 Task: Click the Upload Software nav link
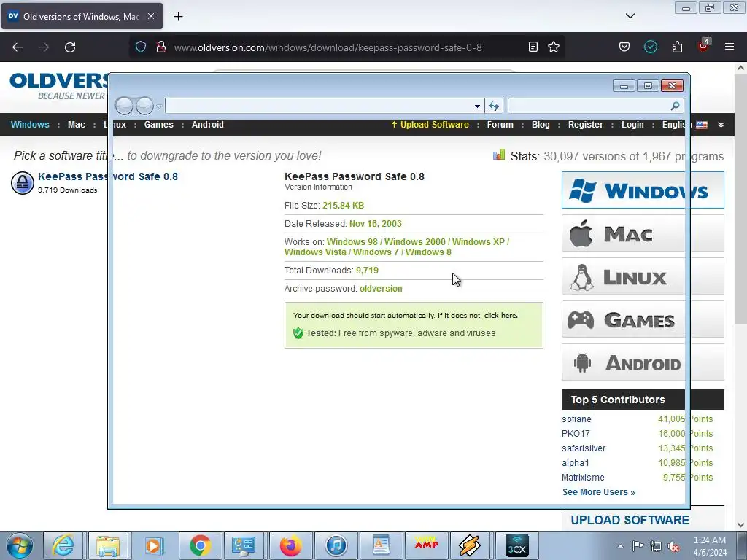430,125
